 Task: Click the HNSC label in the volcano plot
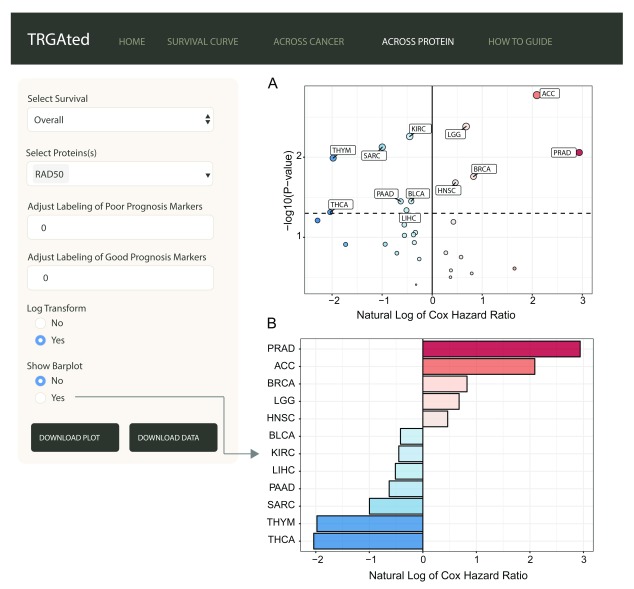tap(448, 190)
